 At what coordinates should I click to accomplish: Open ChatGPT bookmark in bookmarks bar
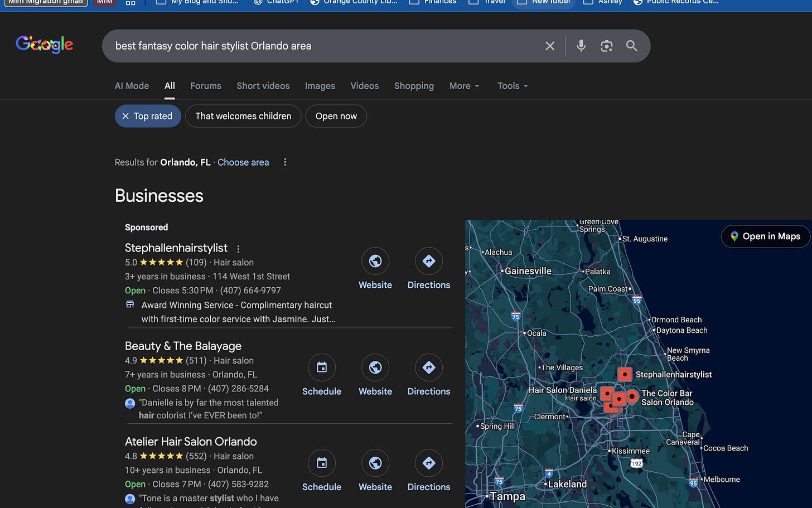click(276, 2)
